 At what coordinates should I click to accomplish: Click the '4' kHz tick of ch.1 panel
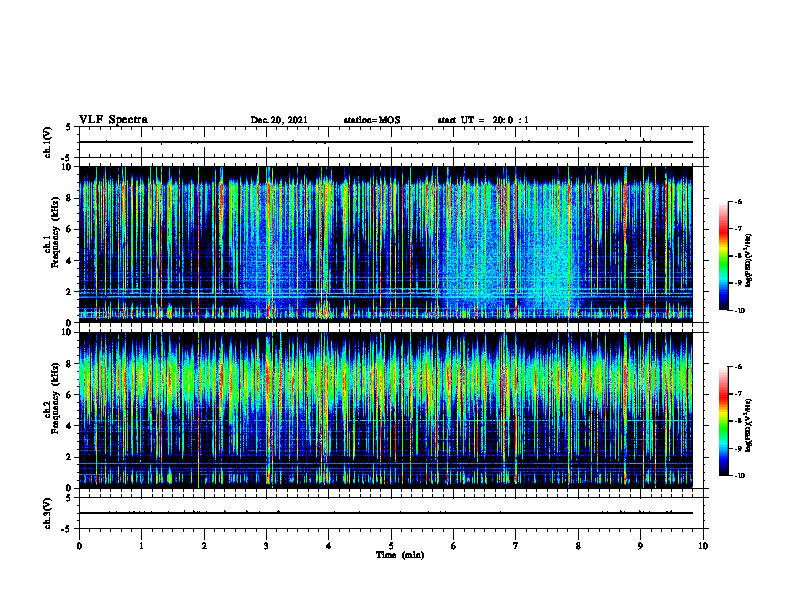[x=70, y=261]
